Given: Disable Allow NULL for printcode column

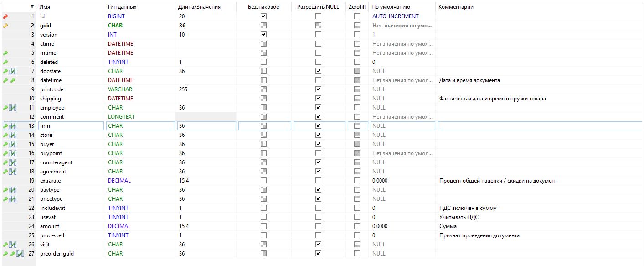Looking at the screenshot, I should (x=318, y=89).
